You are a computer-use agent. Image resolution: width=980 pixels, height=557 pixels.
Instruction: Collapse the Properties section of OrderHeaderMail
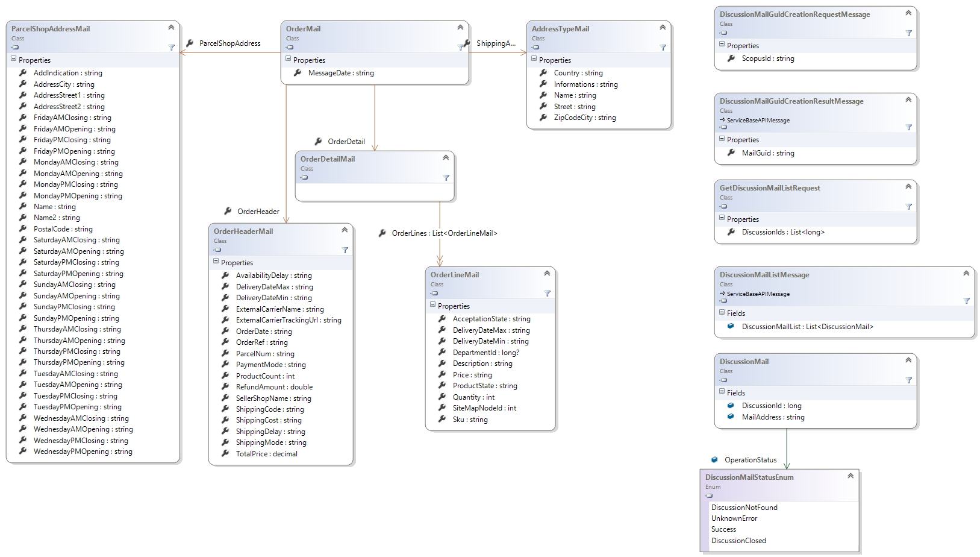pyautogui.click(x=216, y=262)
